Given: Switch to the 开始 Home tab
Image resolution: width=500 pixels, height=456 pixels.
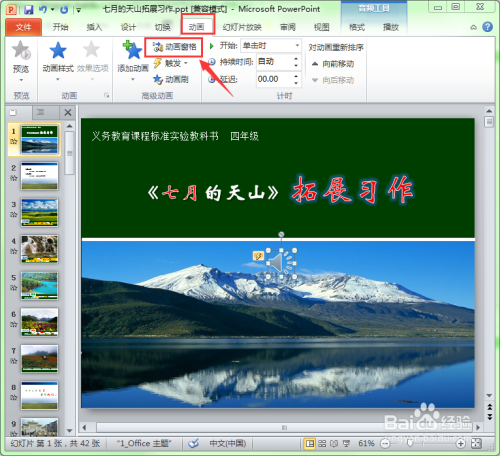Looking at the screenshot, I should click(x=60, y=27).
